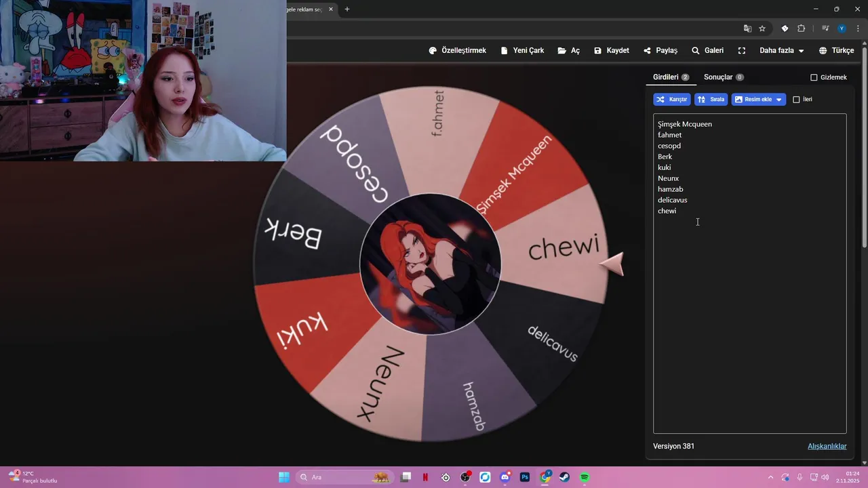Screen dimensions: 868x488
Task: Open clock and date panel
Action: pos(848,477)
